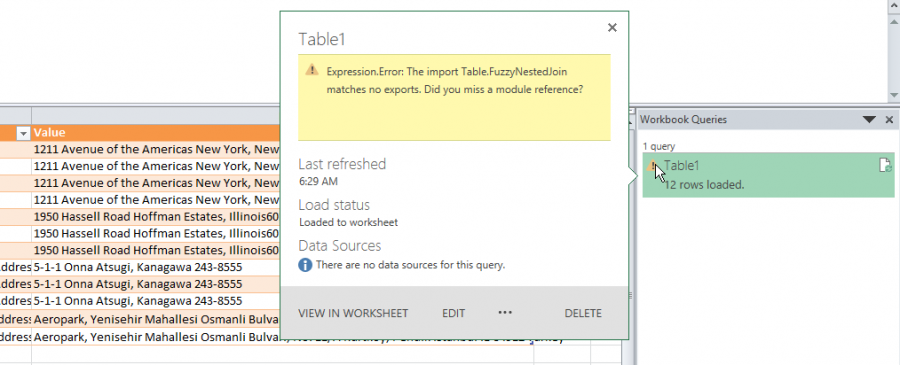Click the scroll-down arrow of the top scrollbar

894,95
